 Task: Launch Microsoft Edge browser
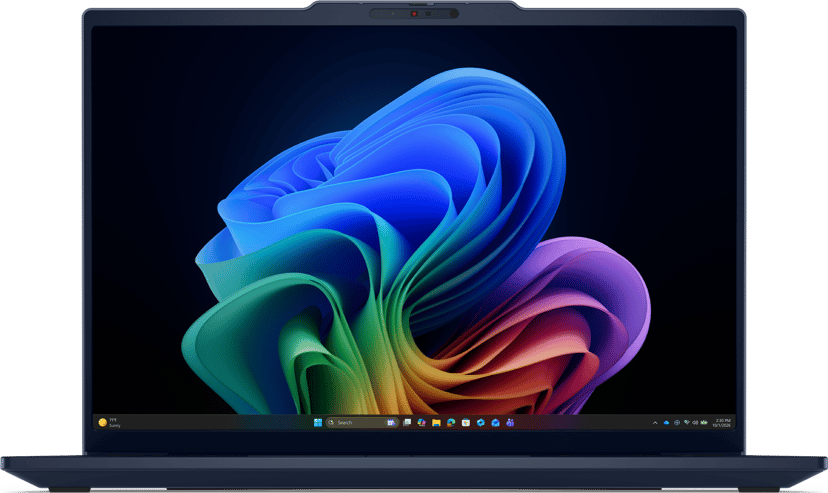coord(451,423)
